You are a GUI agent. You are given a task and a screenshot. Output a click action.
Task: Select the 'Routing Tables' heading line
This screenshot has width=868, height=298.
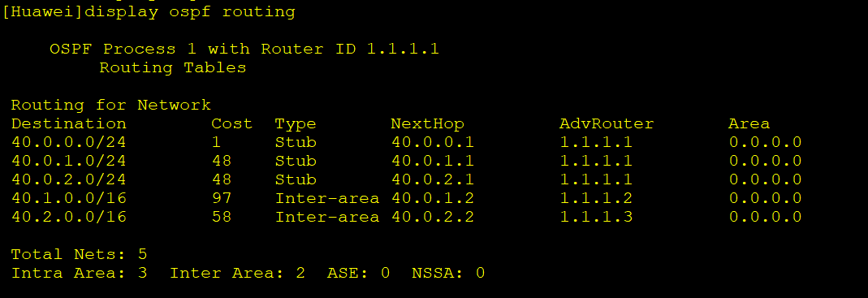point(173,67)
